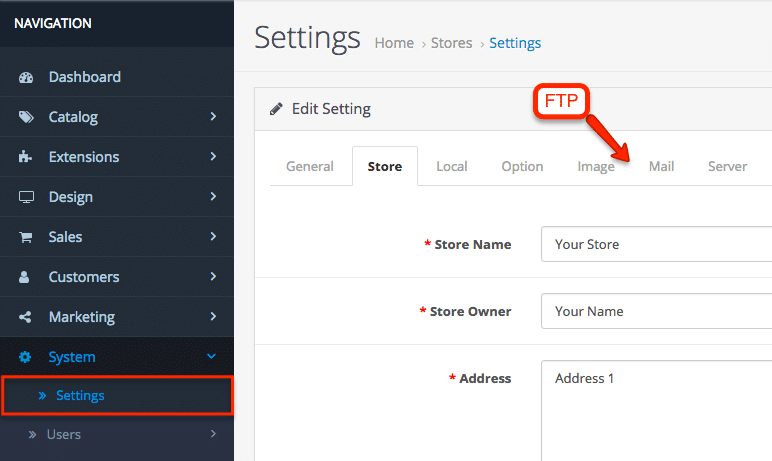Switch to the Option tab
Image resolution: width=772 pixels, height=461 pixels.
[x=522, y=166]
